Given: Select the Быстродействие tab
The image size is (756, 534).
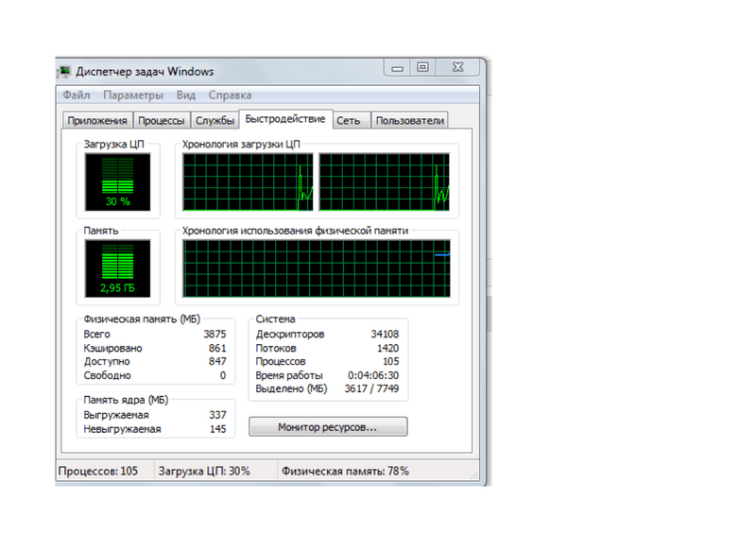Looking at the screenshot, I should [283, 119].
